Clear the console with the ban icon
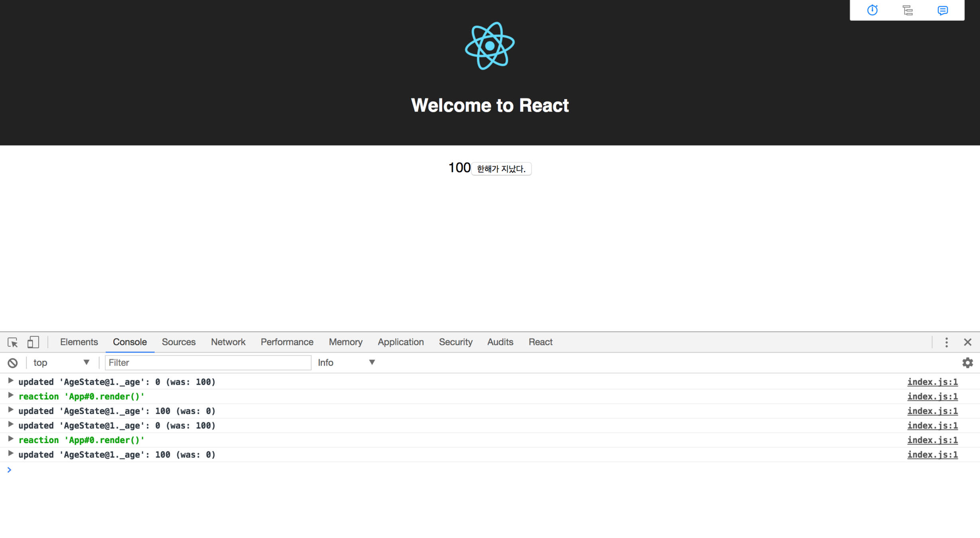Image resolution: width=980 pixels, height=538 pixels. coord(12,363)
